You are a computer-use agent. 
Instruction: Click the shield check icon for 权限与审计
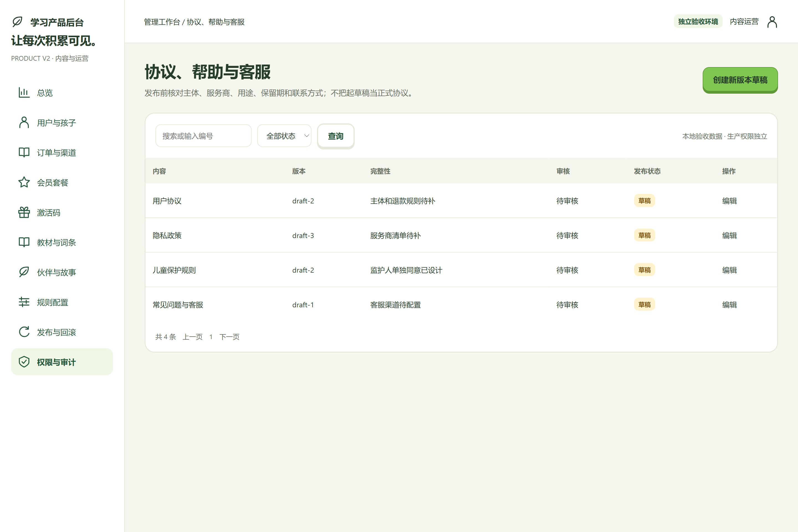24,362
